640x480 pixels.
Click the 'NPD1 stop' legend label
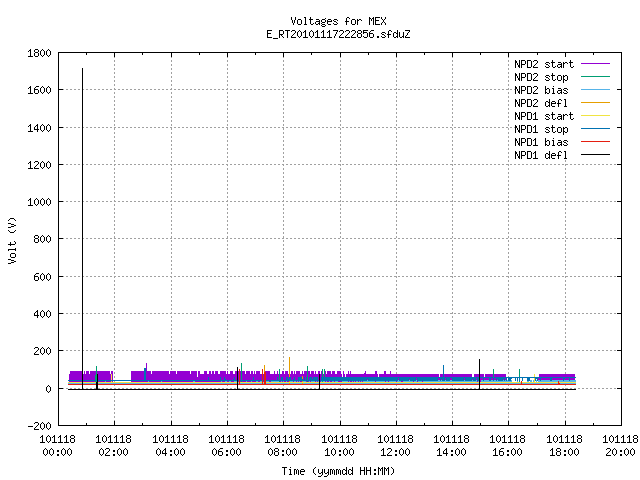pyautogui.click(x=541, y=129)
